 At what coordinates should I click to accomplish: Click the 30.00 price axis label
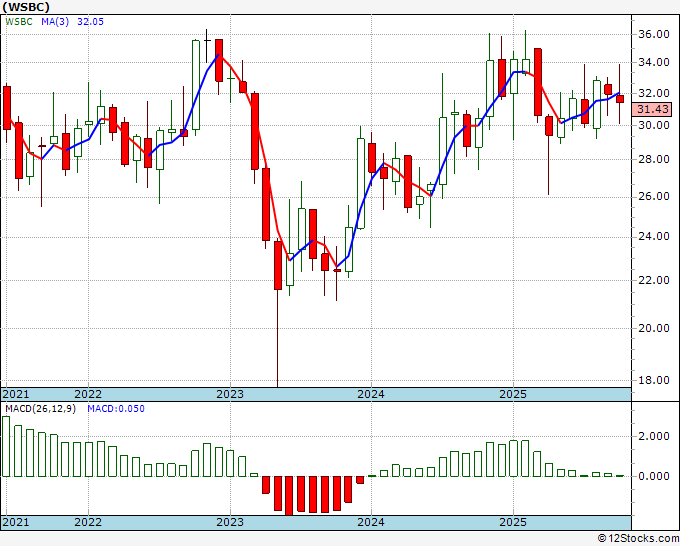[654, 125]
